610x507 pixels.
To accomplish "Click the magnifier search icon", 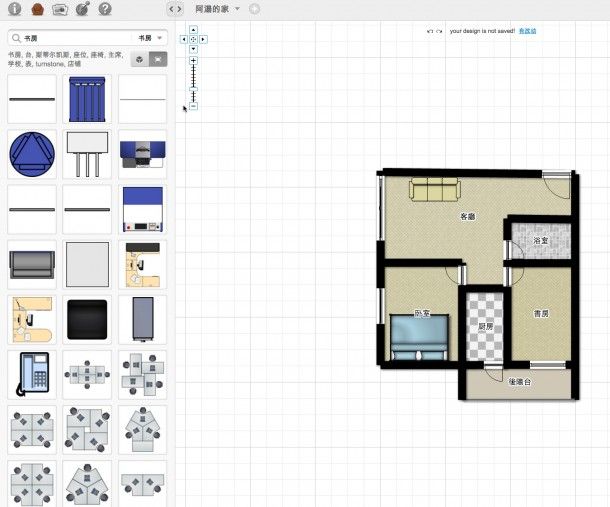I will [x=16, y=38].
